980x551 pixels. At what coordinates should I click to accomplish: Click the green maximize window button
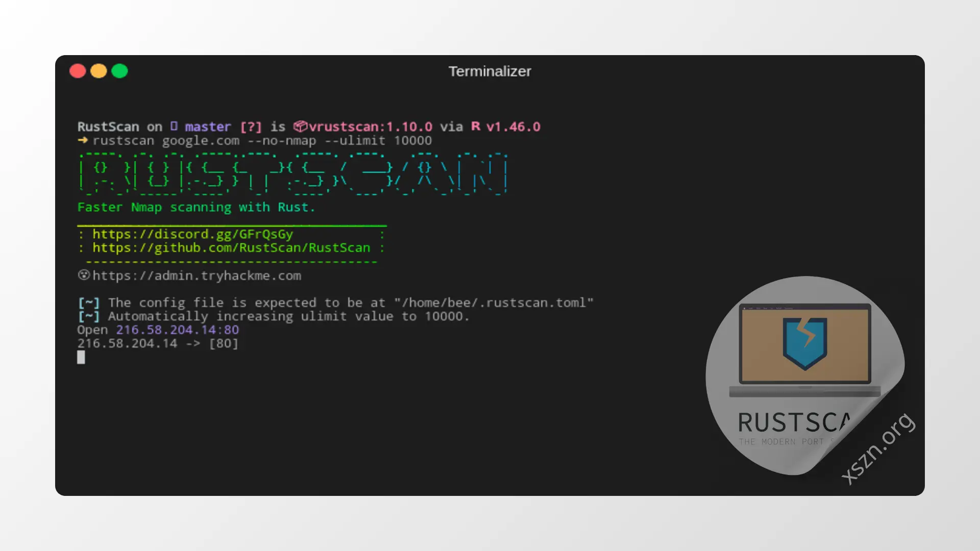point(120,71)
